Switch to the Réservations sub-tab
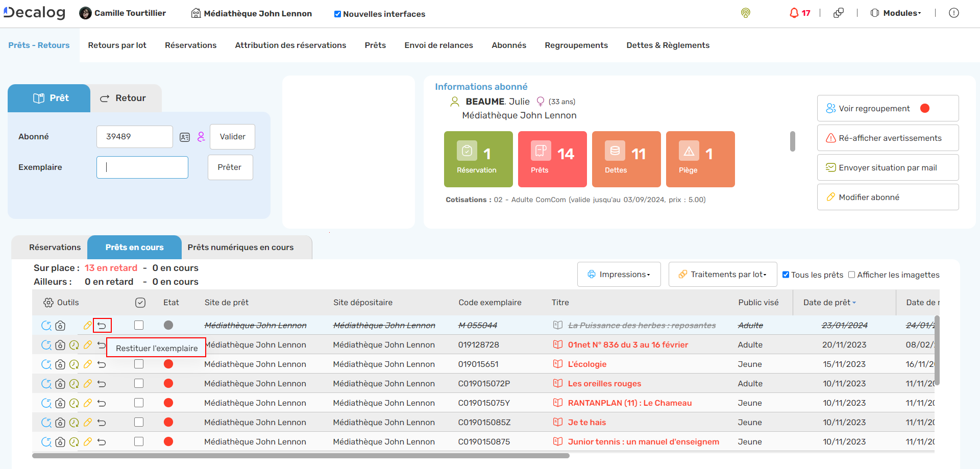 55,248
